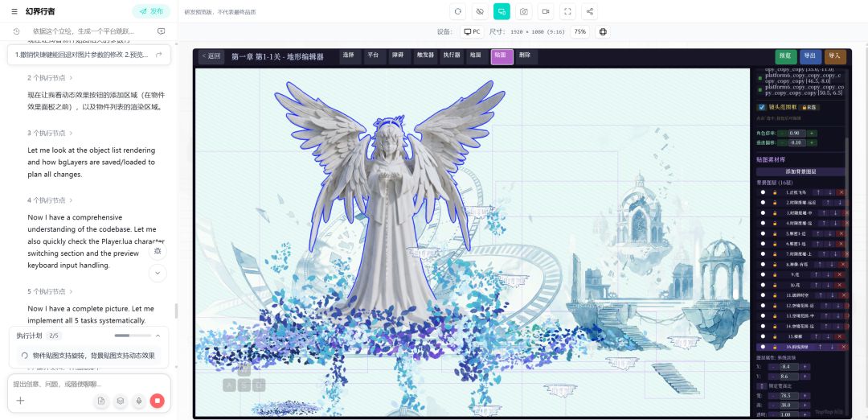Click the layers stack icon below chat input
868x420 pixels.
(120, 400)
